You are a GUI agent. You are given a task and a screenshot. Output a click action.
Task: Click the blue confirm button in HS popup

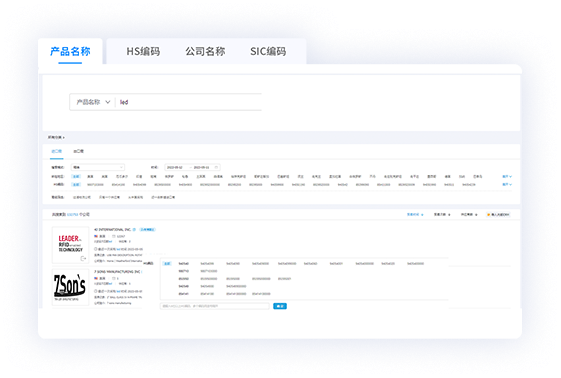[280, 306]
